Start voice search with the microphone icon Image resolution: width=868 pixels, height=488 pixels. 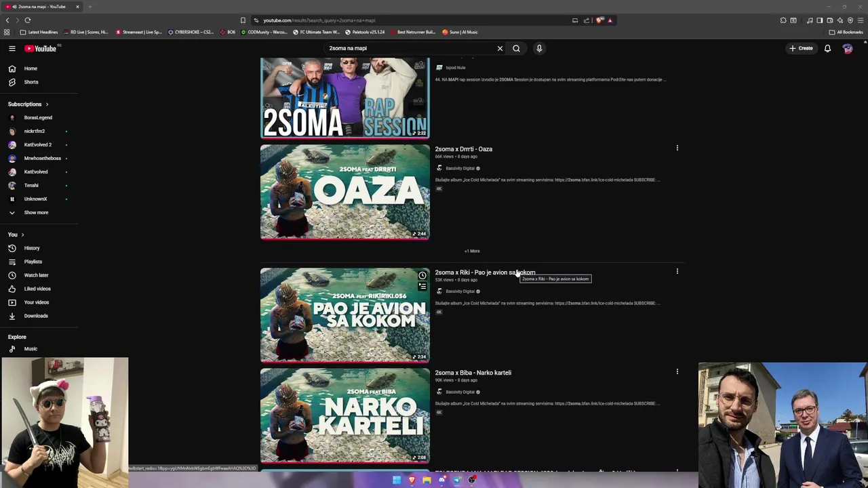539,48
